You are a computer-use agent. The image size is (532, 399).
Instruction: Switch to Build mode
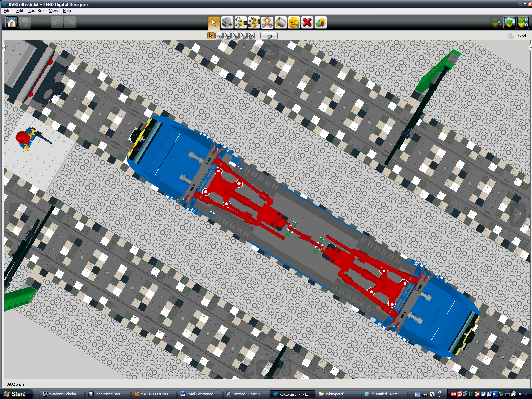pos(497,23)
